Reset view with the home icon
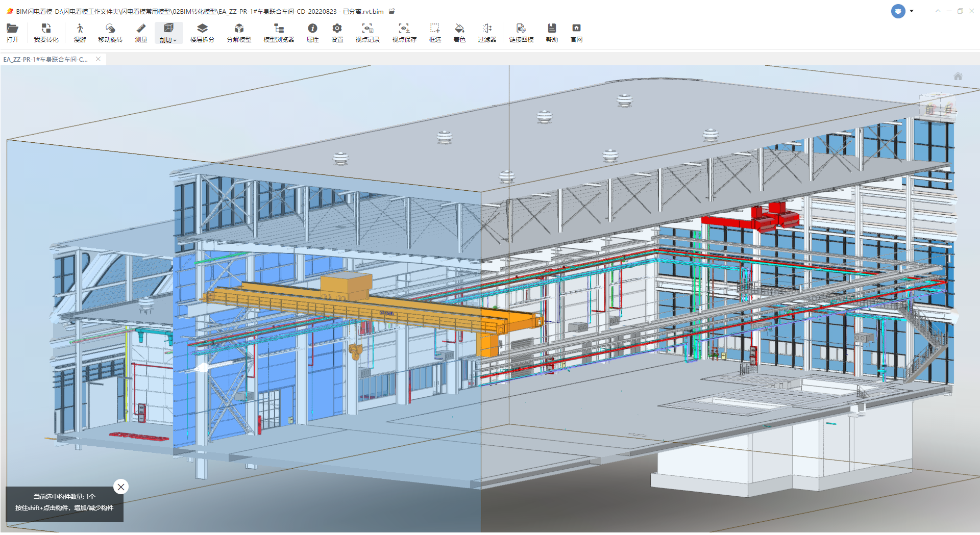 click(x=958, y=77)
